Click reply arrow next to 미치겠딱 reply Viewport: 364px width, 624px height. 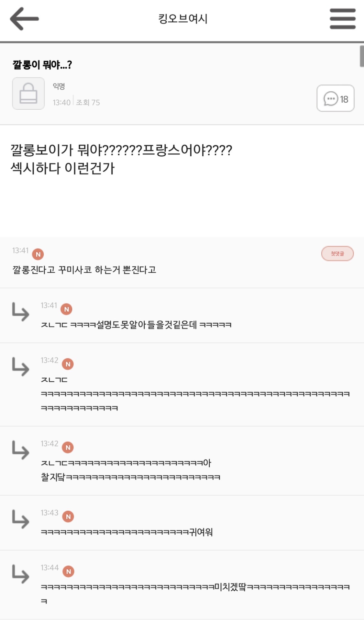coord(20,574)
